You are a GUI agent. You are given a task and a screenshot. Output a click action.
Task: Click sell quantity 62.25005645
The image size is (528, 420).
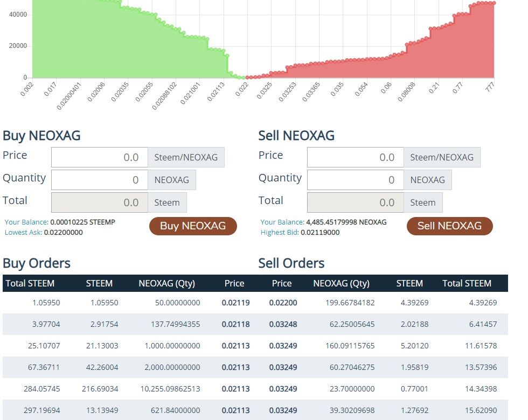(x=352, y=324)
